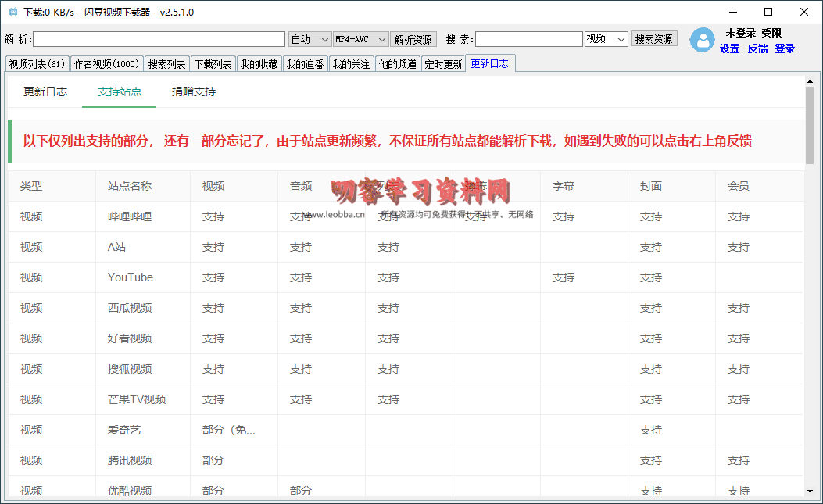823x504 pixels.
Task: Open 设置 settings link
Action: [x=729, y=48]
